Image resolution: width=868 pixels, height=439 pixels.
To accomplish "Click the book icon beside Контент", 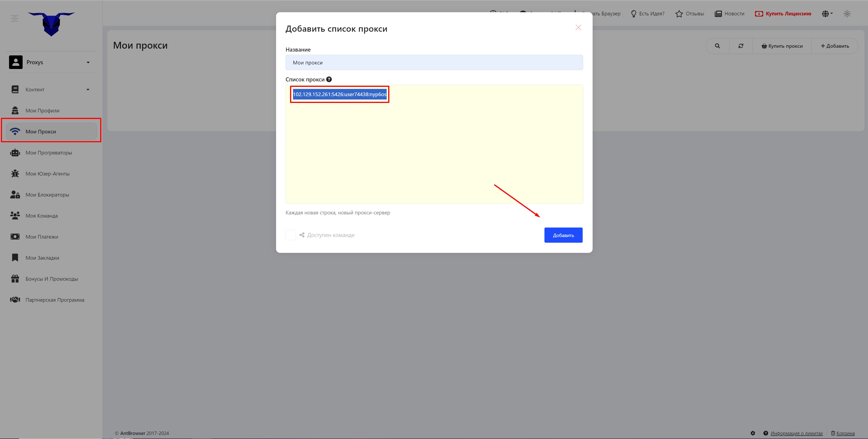I will 15,89.
